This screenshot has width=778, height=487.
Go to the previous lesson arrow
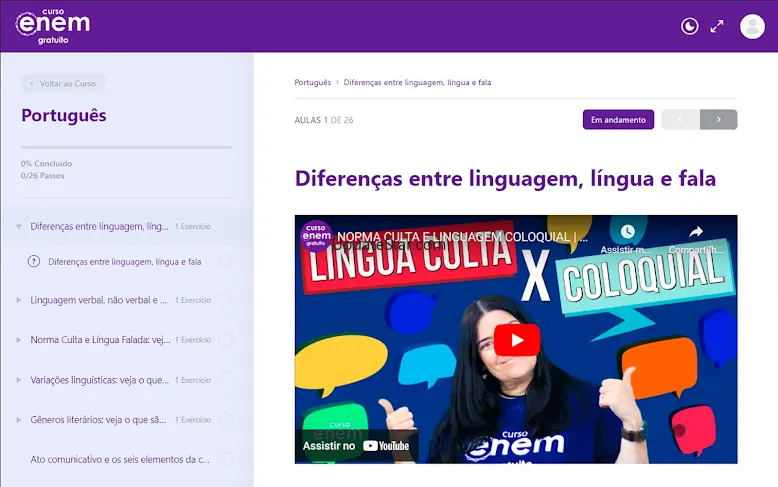(680, 120)
